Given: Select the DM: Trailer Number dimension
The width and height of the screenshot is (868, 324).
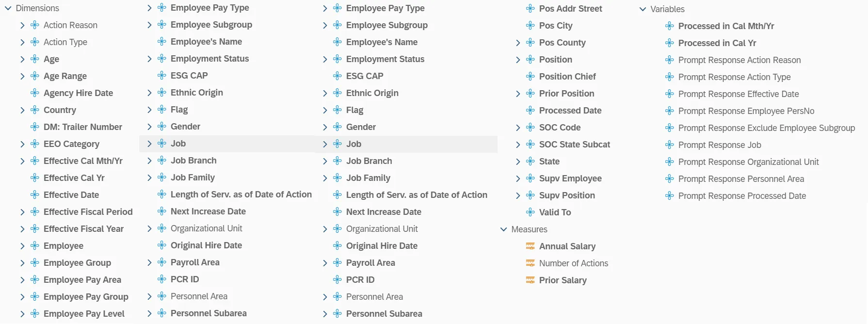Looking at the screenshot, I should click(82, 127).
